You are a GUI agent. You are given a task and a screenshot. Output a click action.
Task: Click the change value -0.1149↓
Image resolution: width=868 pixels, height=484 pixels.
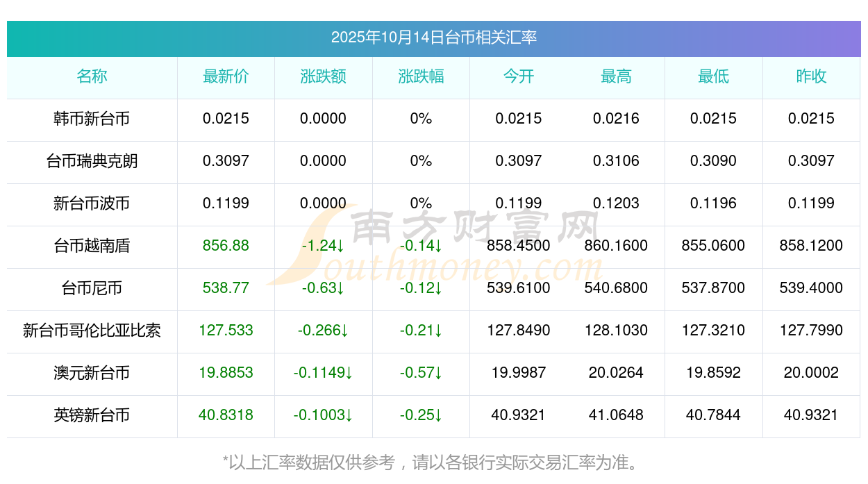pos(323,373)
